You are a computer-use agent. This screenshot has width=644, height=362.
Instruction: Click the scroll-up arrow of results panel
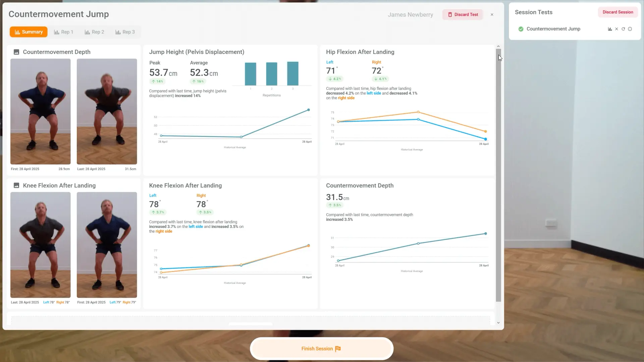[498, 46]
